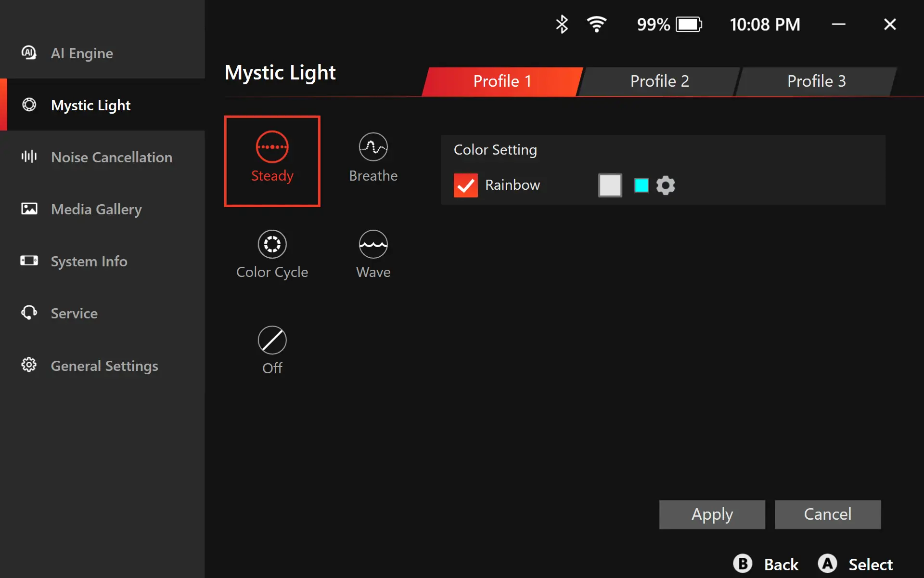Click the Bluetooth status icon

(x=562, y=25)
